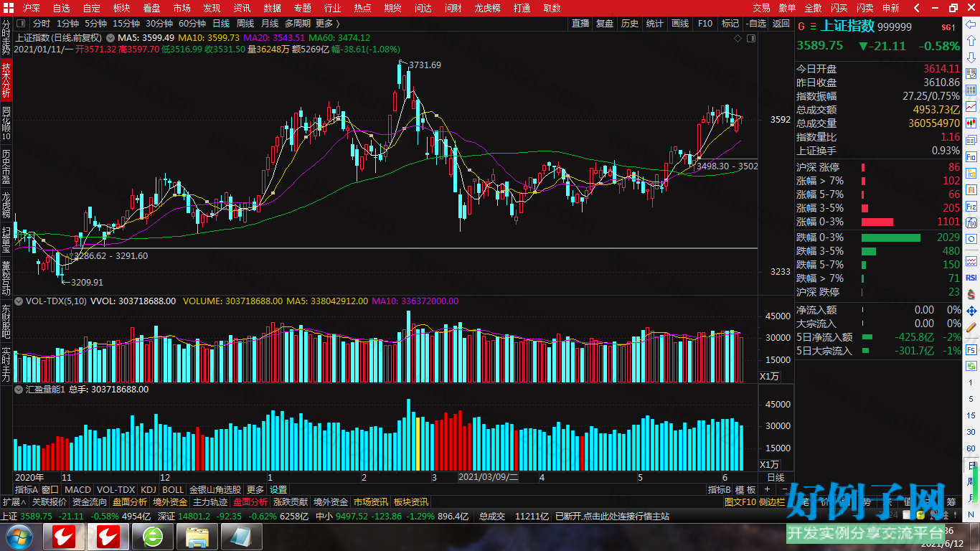
Task: Switch chart to 分时 period
Action: click(x=41, y=23)
